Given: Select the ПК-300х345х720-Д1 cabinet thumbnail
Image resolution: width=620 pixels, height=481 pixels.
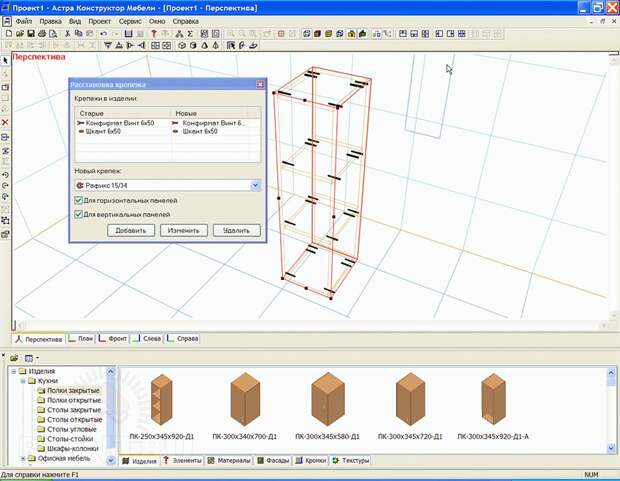Looking at the screenshot, I should (x=410, y=400).
